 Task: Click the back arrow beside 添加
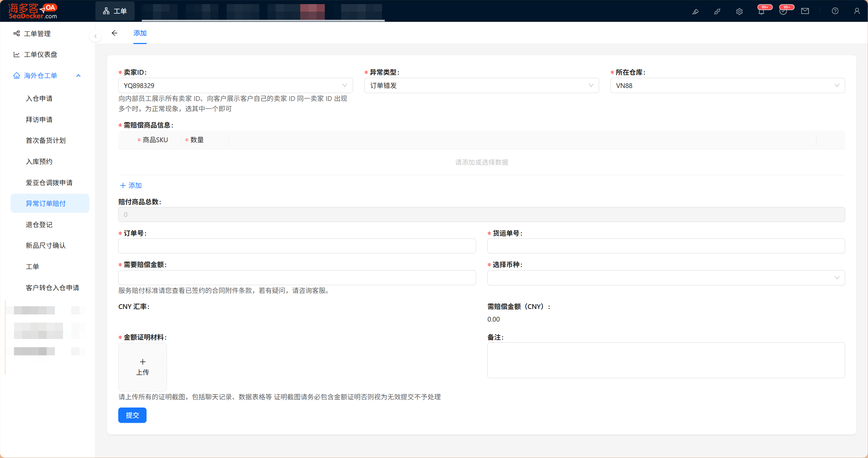[115, 33]
